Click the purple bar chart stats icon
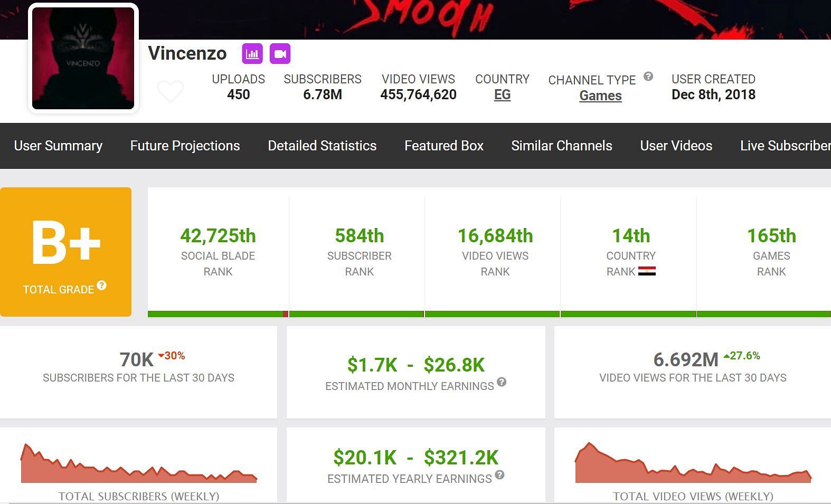This screenshot has width=831, height=504. point(252,54)
